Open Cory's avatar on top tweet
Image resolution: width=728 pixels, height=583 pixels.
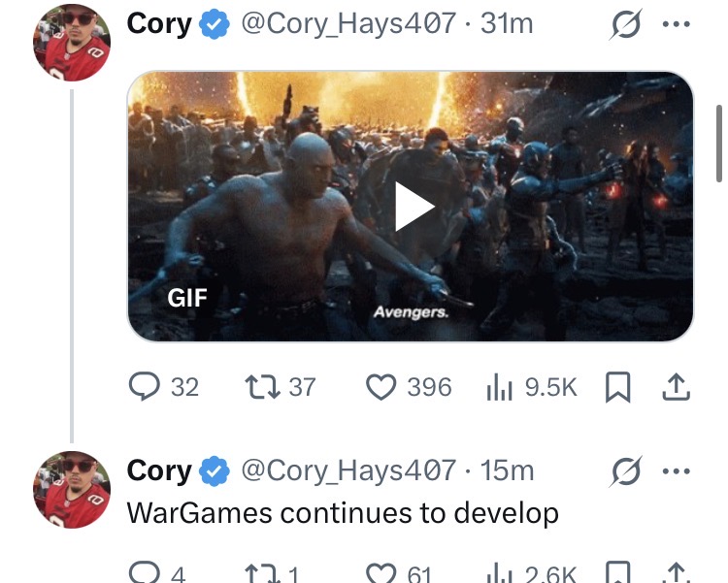[x=72, y=42]
